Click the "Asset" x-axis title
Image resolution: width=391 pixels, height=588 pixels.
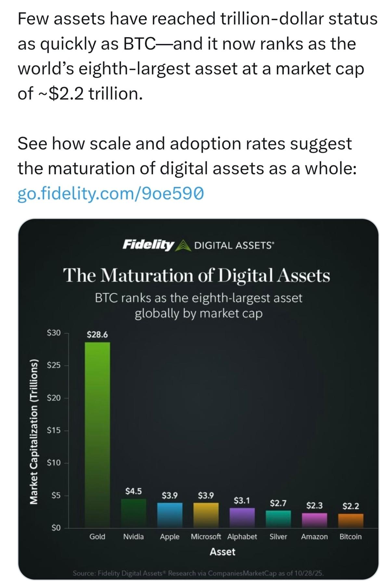(x=222, y=552)
